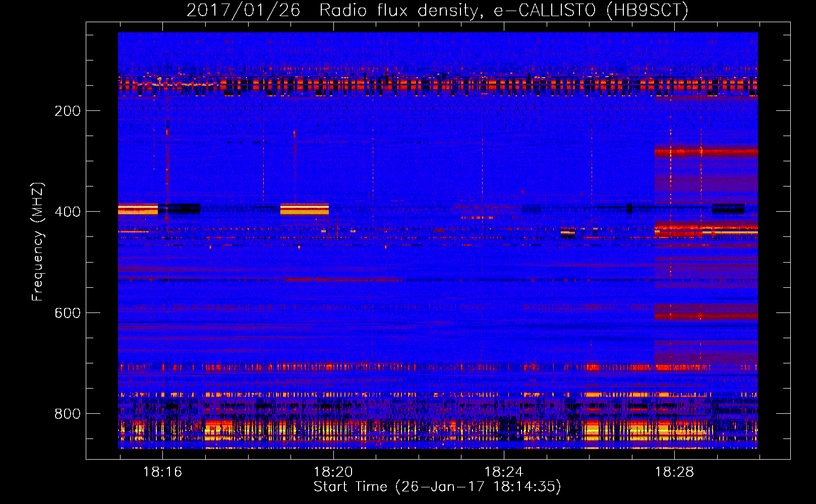
Task: Click the 18:16 time tick label
Action: (x=162, y=472)
